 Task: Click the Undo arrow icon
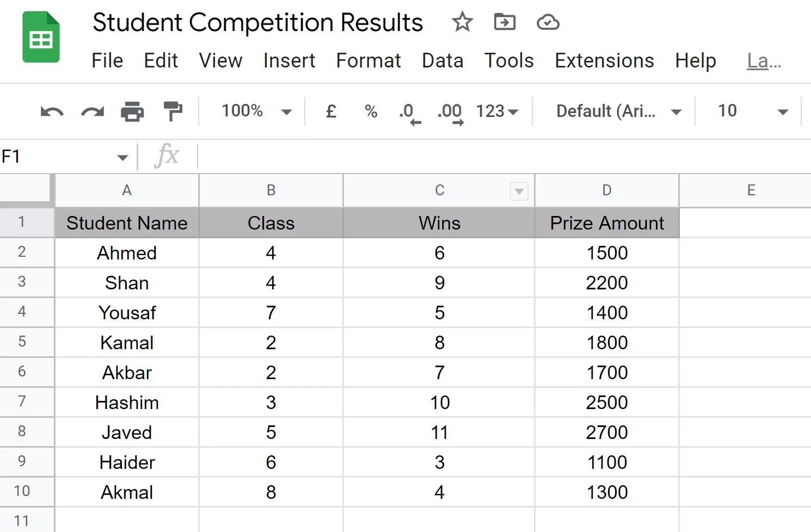[52, 112]
